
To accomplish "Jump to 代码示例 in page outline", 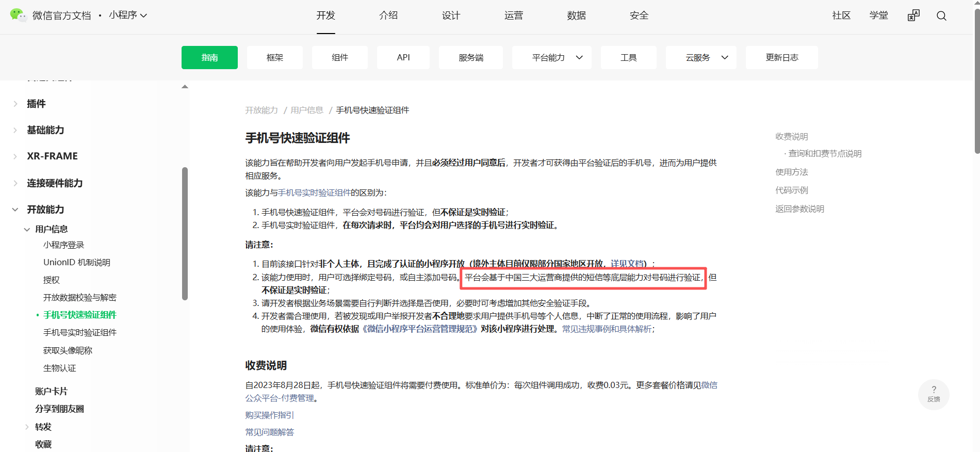I will 792,190.
